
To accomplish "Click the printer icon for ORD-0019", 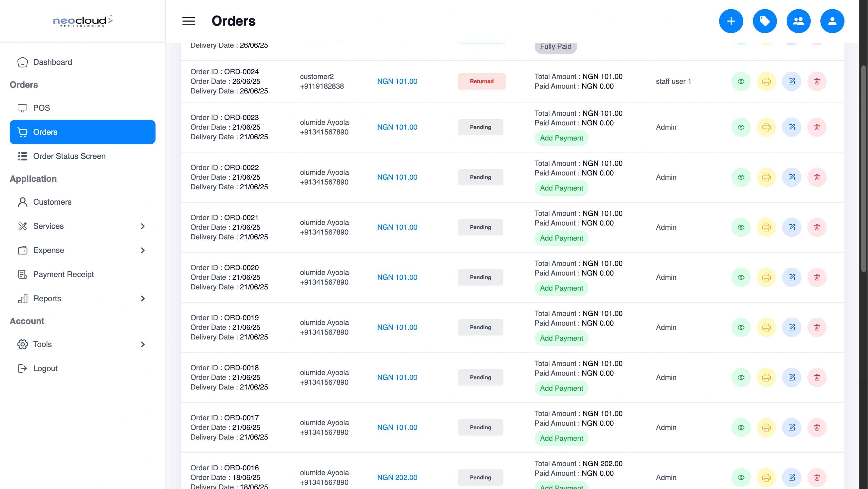I will click(x=766, y=327).
